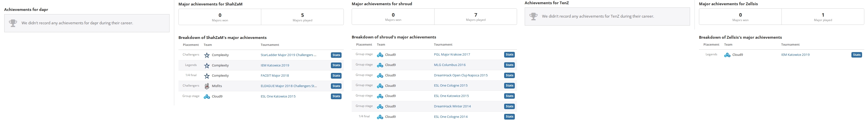Screen dimensions: 868x126
Task: Click Cloud9 logo in DreamHack Open Cluj-Napoca row
Action: click(380, 76)
